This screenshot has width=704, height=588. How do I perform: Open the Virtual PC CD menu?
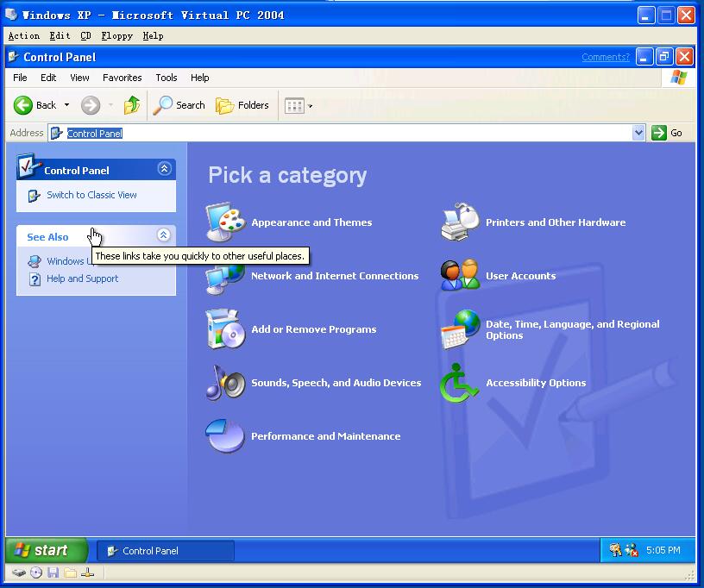click(x=85, y=36)
